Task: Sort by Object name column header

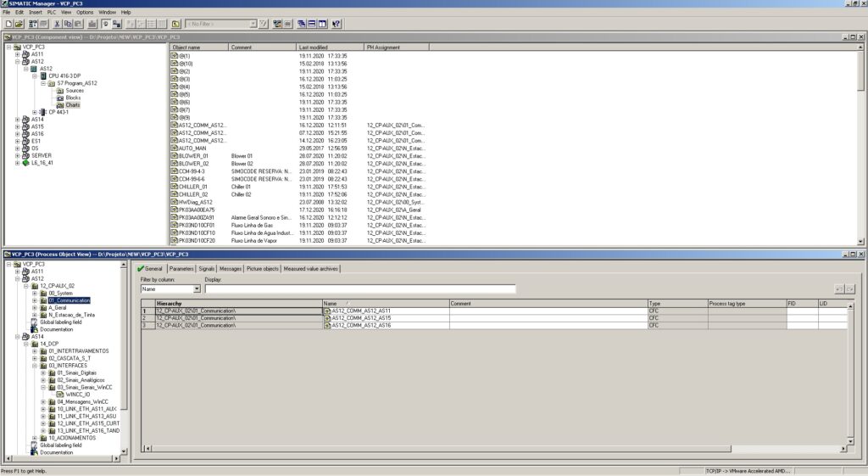Action: click(199, 48)
